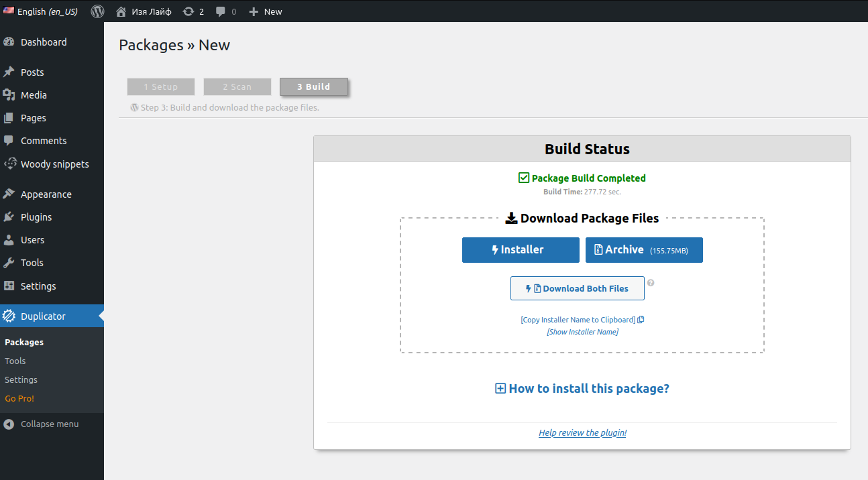Click the 3 Build step button
Screen dimensions: 868x480
click(x=314, y=87)
